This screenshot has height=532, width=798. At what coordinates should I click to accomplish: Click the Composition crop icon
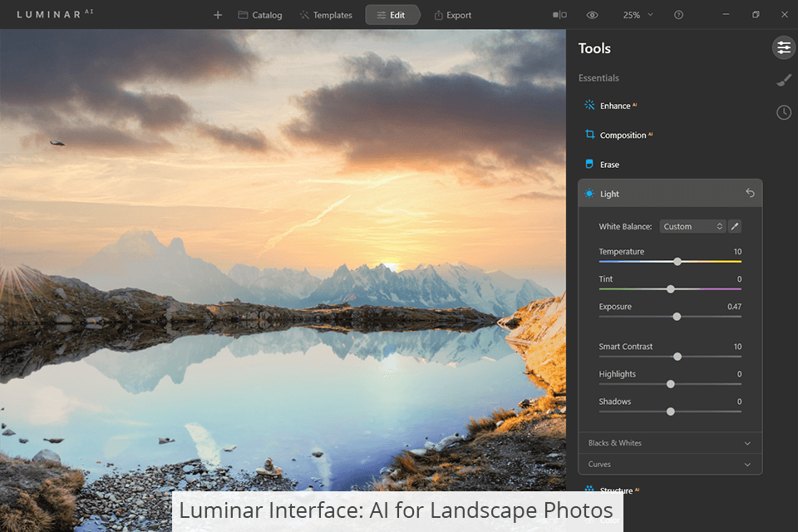pos(589,135)
